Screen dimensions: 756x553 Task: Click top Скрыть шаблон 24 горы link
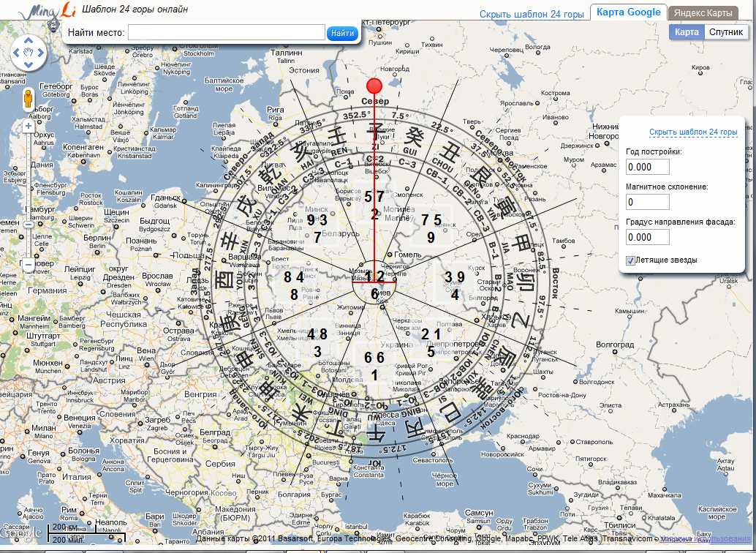532,14
